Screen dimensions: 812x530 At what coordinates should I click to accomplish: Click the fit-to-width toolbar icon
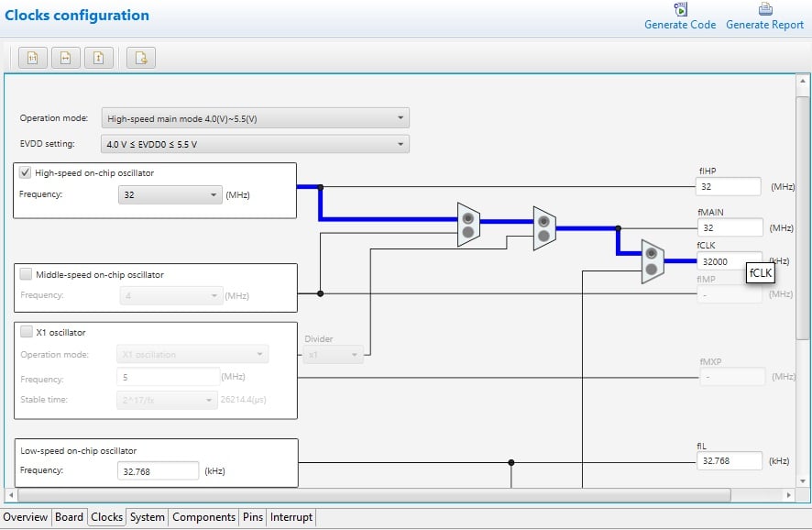(65, 57)
